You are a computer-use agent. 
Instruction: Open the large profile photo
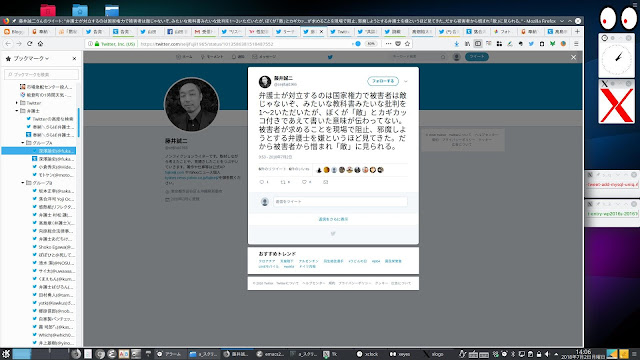(x=191, y=105)
